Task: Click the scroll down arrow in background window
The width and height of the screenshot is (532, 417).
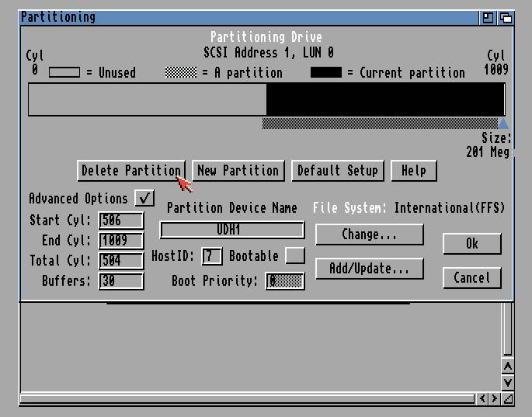Action: point(507,382)
